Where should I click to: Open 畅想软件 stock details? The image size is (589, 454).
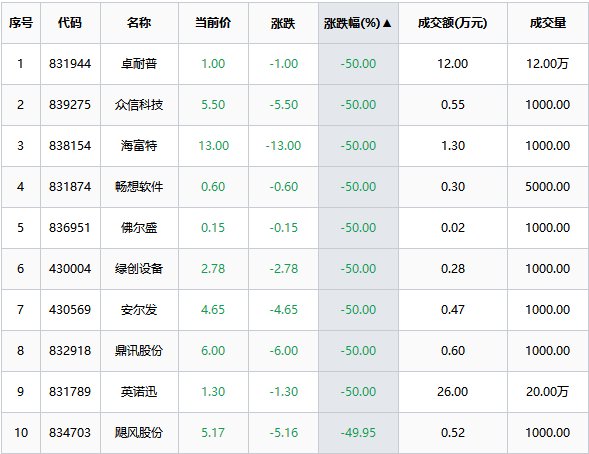tap(139, 187)
